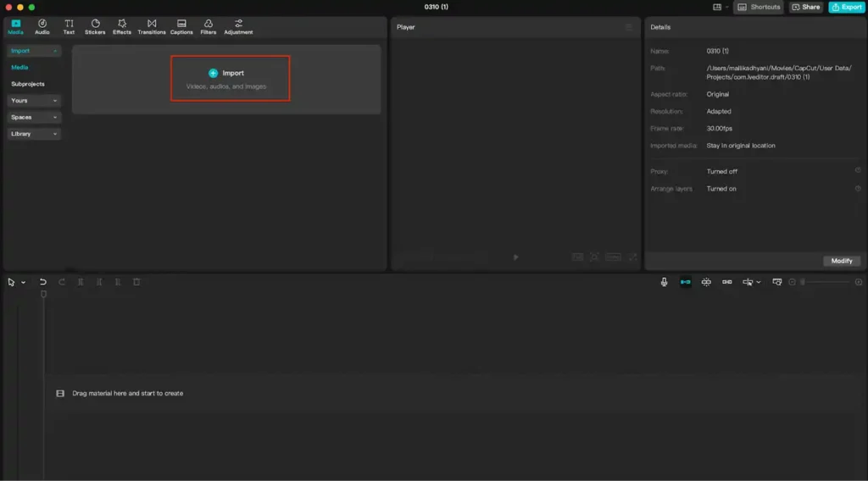Click the Export button
Viewport: 868px width, 481px height.
(x=846, y=7)
